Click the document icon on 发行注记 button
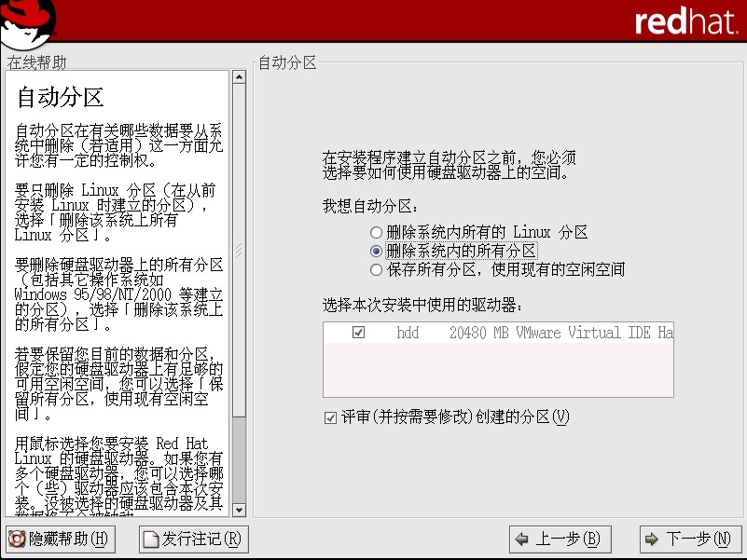The width and height of the screenshot is (747, 560). click(x=151, y=540)
